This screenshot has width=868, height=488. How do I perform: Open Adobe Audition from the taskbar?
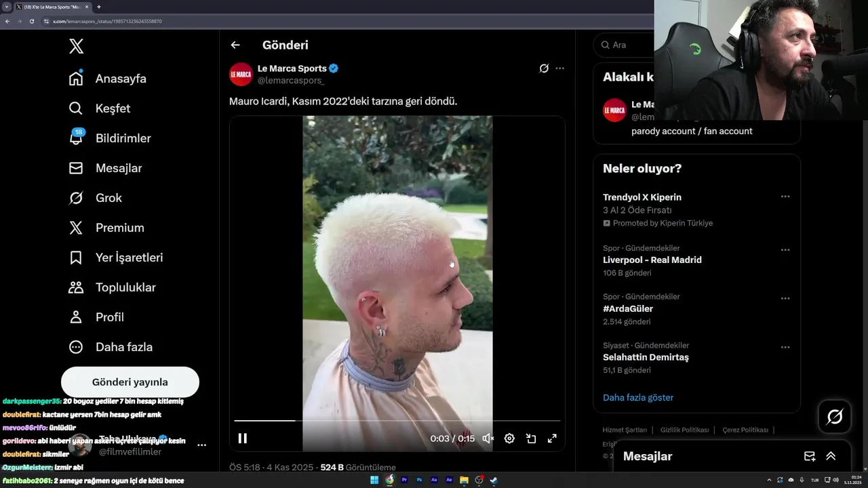(434, 480)
